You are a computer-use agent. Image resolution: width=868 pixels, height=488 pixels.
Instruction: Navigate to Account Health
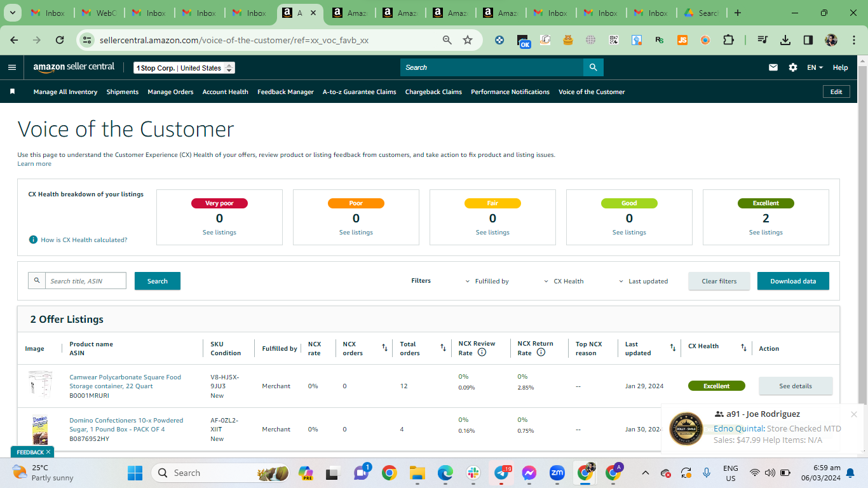226,91
